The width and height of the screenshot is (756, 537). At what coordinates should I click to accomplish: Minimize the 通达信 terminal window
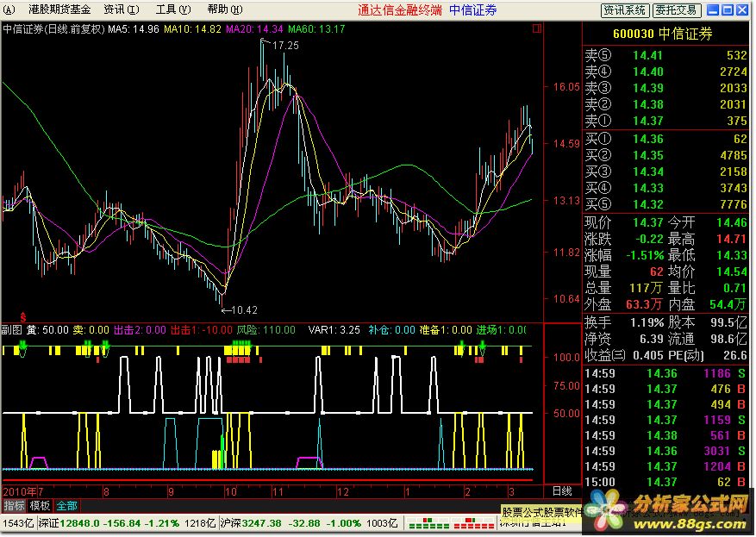[x=713, y=10]
